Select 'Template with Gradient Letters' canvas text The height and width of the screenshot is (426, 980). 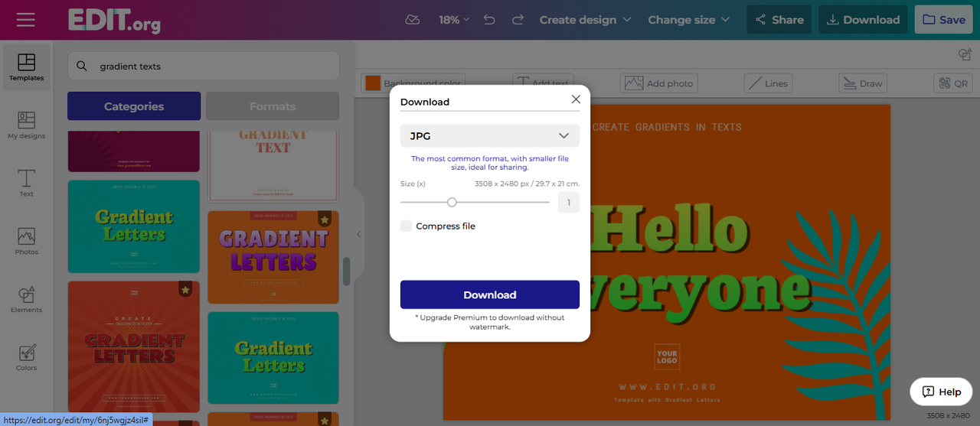(x=668, y=400)
